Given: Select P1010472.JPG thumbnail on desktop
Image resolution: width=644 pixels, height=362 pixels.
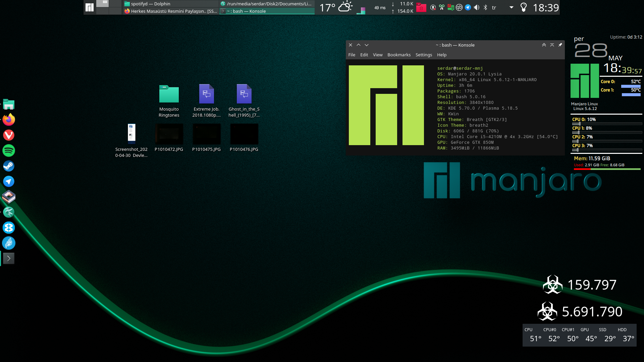Looking at the screenshot, I should 169,137.
